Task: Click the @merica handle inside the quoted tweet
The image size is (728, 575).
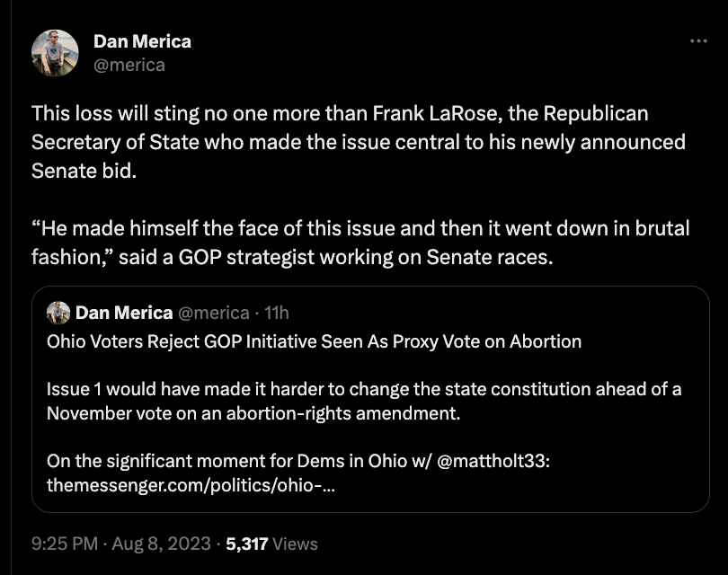Action: [214, 313]
